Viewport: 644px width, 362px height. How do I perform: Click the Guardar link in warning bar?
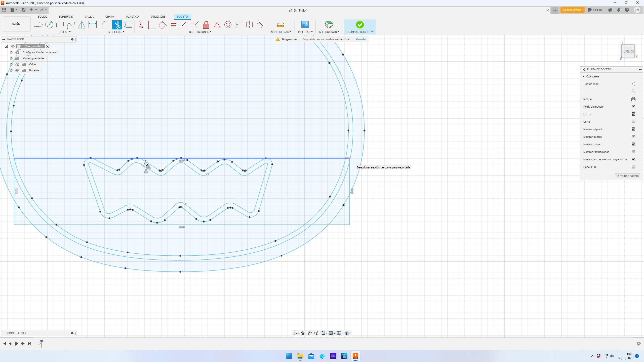(361, 39)
